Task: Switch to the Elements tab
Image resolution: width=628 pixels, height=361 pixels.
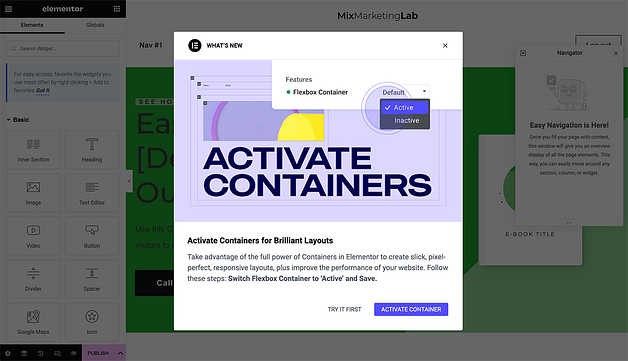Action: pyautogui.click(x=32, y=25)
